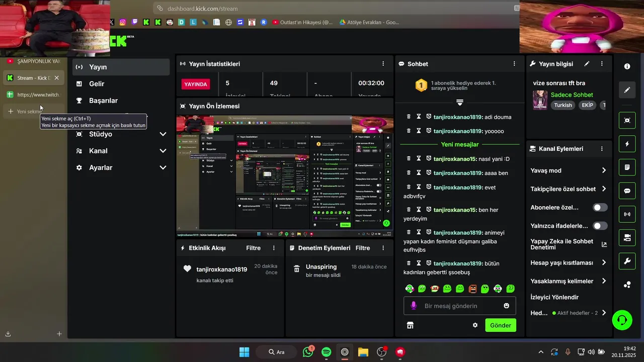Open the shop icon below chat input

(410, 325)
